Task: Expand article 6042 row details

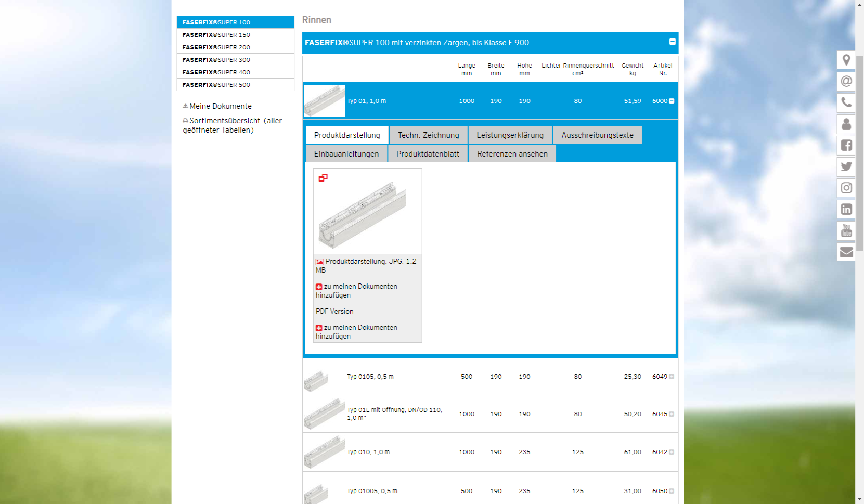Action: point(672,452)
